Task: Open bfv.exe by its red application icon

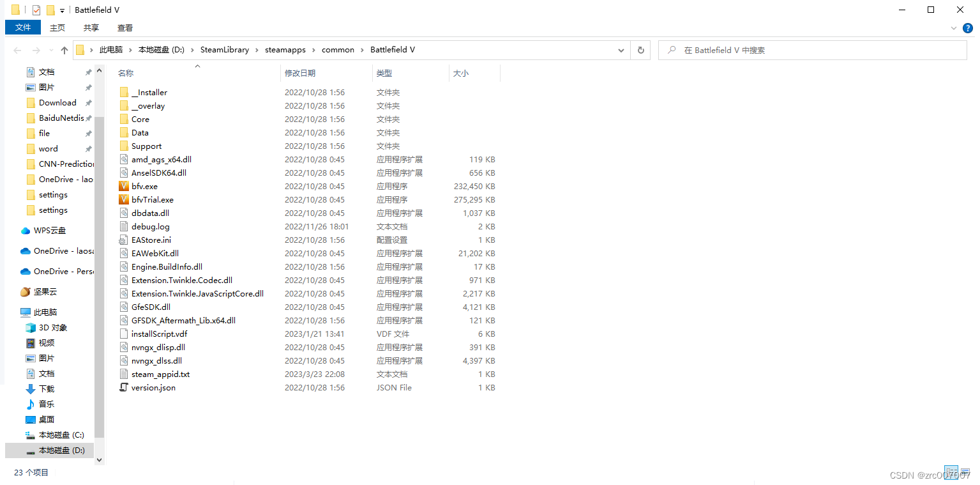Action: (124, 186)
